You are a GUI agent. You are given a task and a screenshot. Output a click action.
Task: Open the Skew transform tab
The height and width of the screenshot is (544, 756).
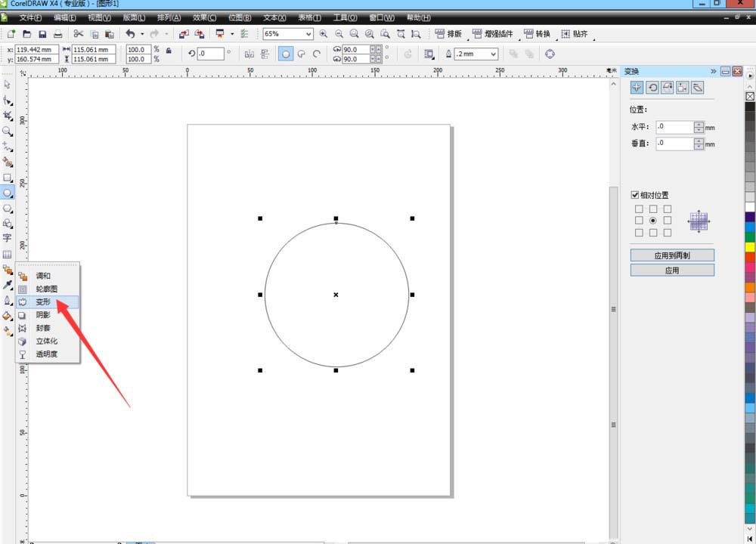pyautogui.click(x=697, y=87)
